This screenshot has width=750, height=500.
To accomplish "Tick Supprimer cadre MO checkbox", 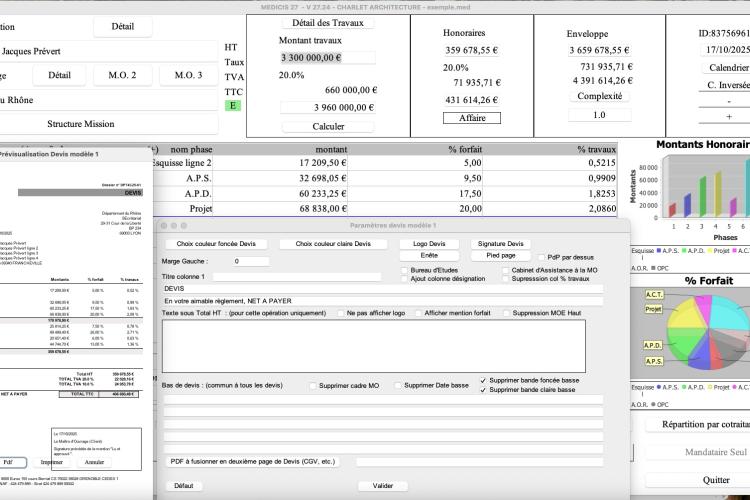I will [x=313, y=386].
